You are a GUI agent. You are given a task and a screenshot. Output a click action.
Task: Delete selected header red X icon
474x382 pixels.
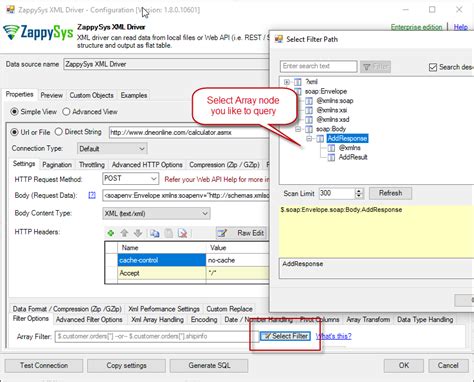183,233
